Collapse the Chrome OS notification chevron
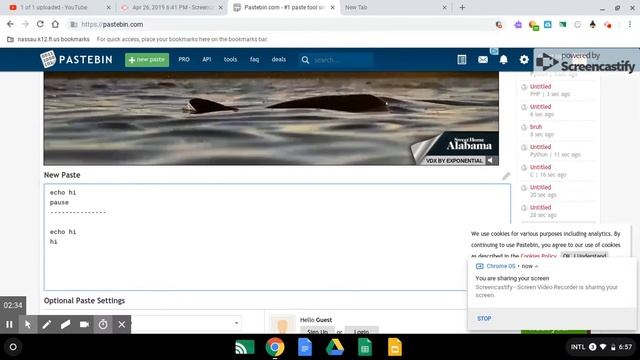The height and width of the screenshot is (360, 640). (536, 266)
